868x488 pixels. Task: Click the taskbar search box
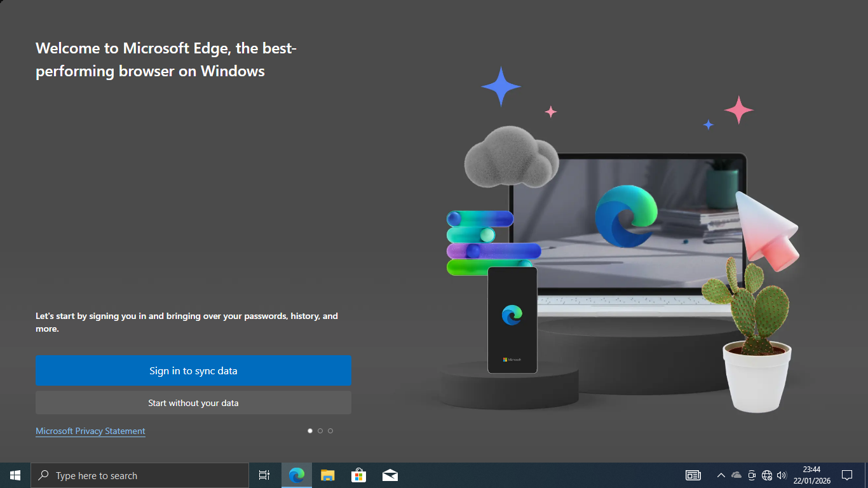tap(140, 475)
